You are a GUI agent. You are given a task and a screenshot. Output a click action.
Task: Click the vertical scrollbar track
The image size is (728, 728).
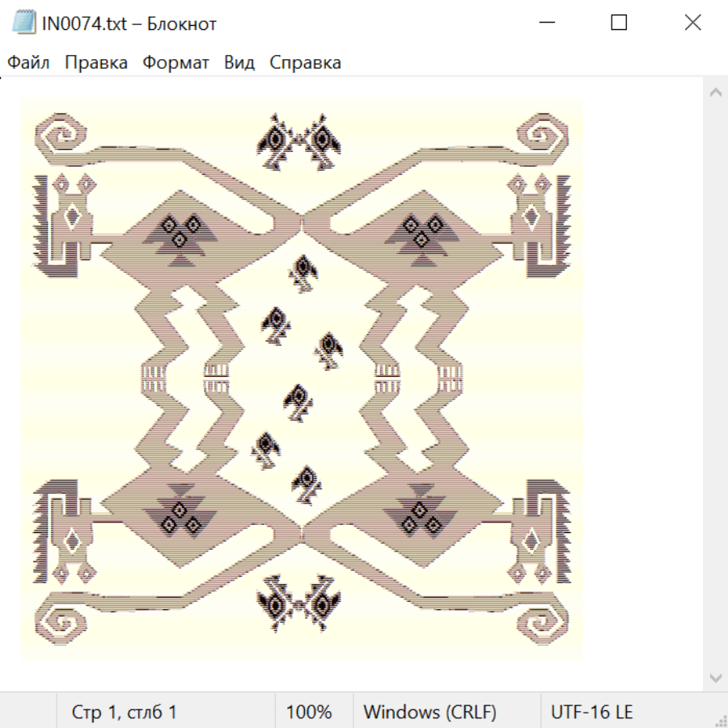click(x=715, y=384)
